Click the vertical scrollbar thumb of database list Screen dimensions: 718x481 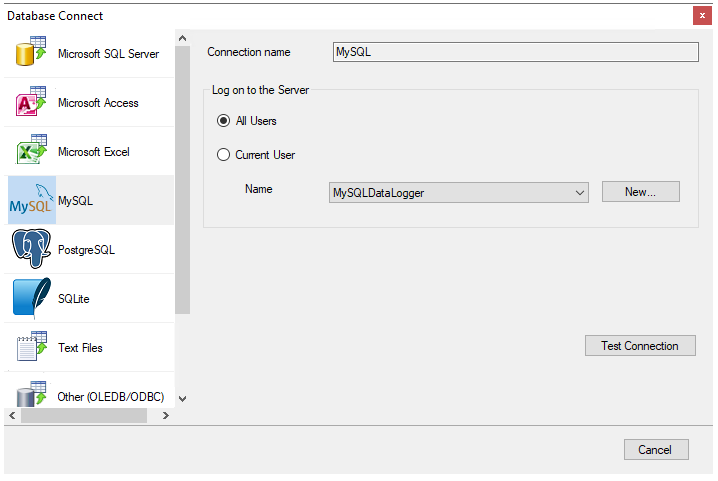[182, 180]
